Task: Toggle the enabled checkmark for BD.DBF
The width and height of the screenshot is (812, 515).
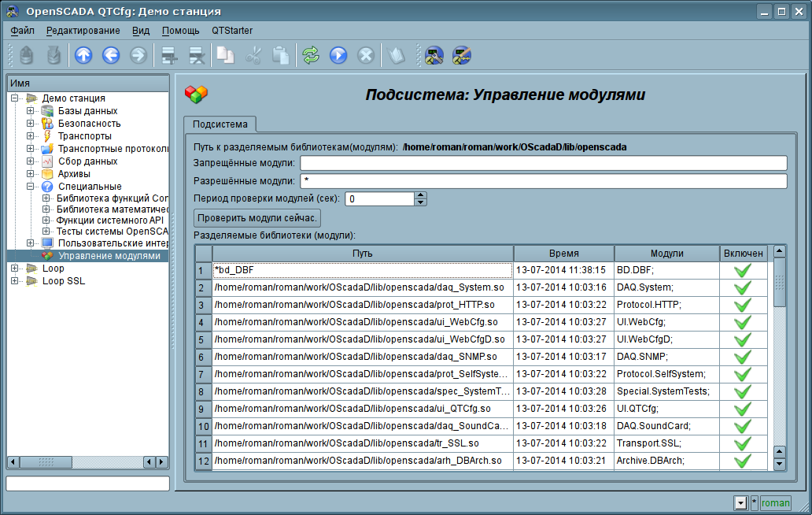Action: pyautogui.click(x=743, y=270)
